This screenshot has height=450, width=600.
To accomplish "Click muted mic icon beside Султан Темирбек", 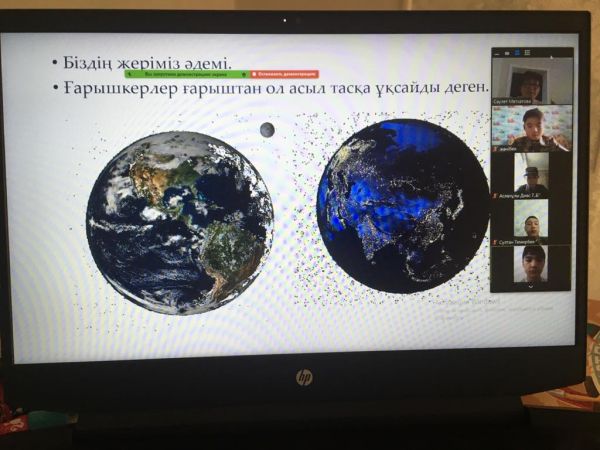I will pos(495,241).
